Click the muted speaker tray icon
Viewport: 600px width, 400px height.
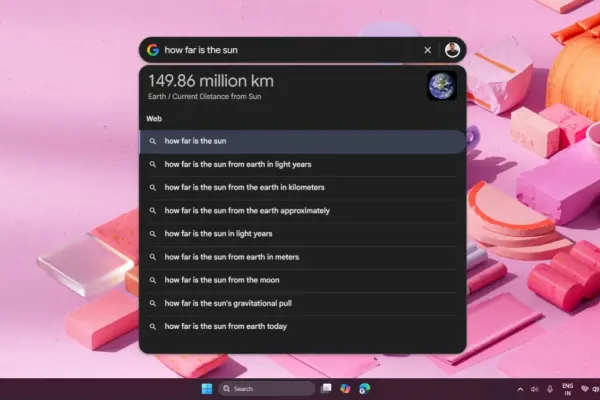pyautogui.click(x=535, y=389)
